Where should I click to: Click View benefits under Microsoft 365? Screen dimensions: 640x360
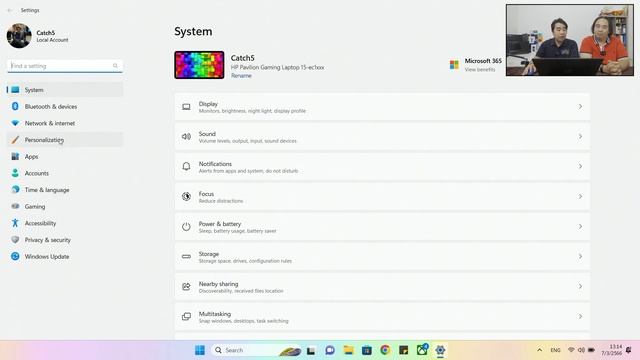pyautogui.click(x=480, y=70)
